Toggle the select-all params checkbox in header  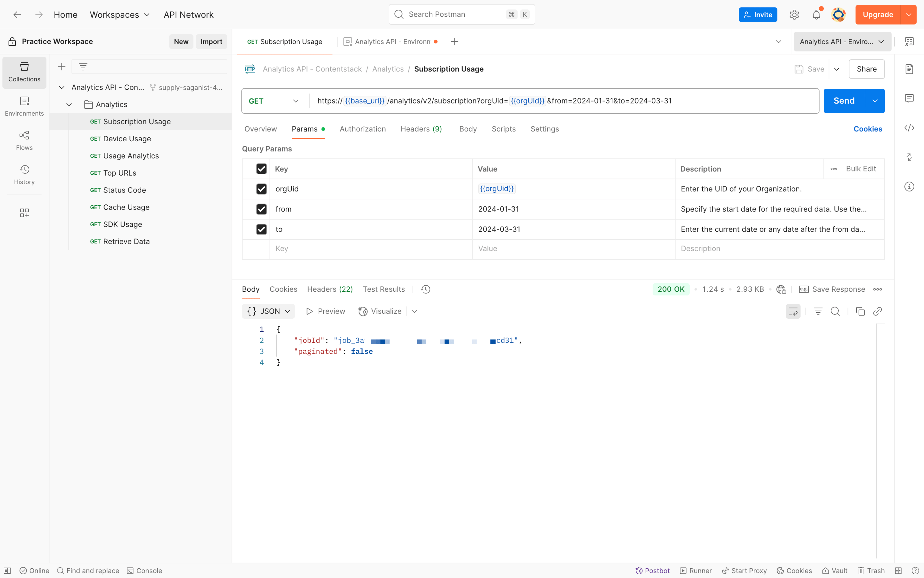[x=262, y=169]
